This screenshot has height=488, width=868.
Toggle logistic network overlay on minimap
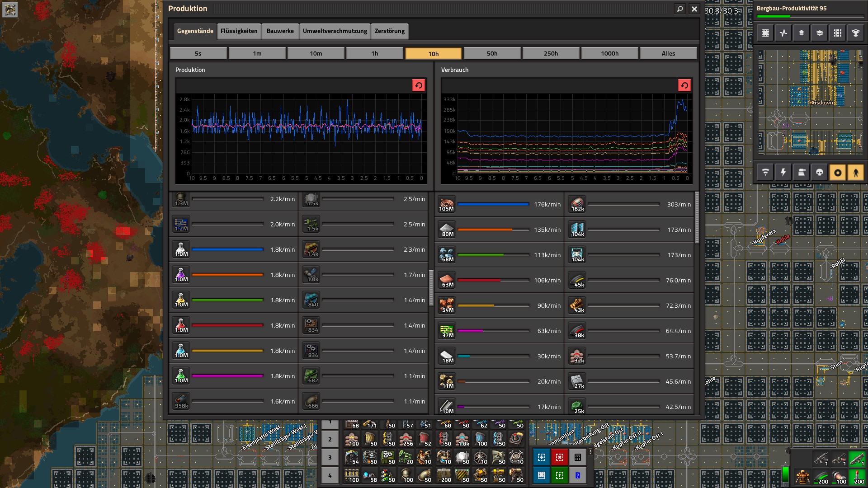tap(765, 172)
